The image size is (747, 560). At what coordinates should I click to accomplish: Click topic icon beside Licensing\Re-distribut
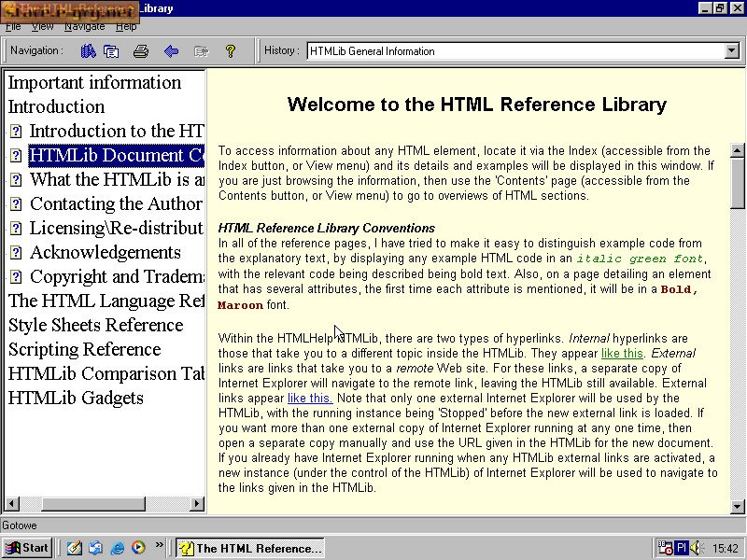click(x=16, y=228)
